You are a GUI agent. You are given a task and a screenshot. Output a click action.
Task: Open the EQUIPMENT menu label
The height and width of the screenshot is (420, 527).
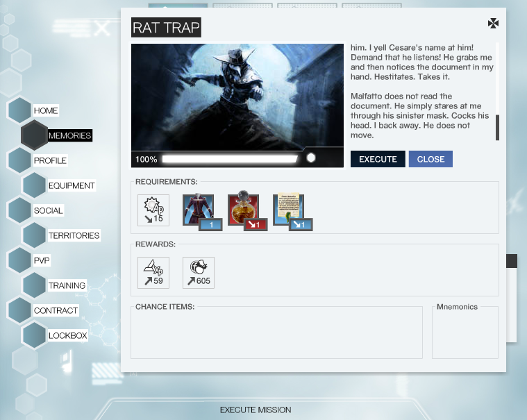[x=72, y=185]
